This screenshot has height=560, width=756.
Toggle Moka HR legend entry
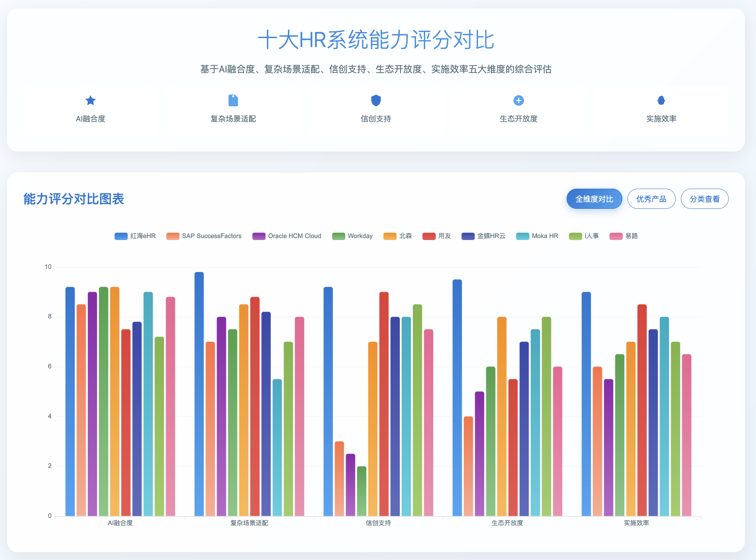[537, 236]
